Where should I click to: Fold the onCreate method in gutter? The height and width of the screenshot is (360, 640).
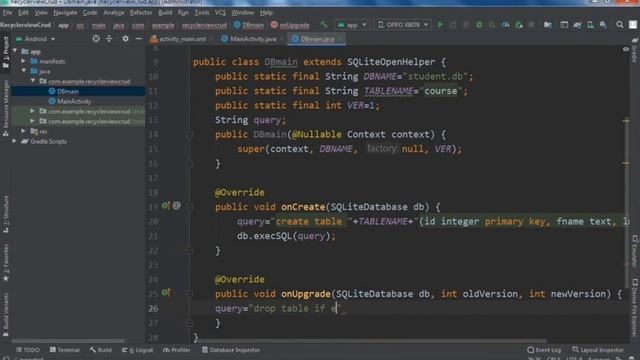click(189, 207)
